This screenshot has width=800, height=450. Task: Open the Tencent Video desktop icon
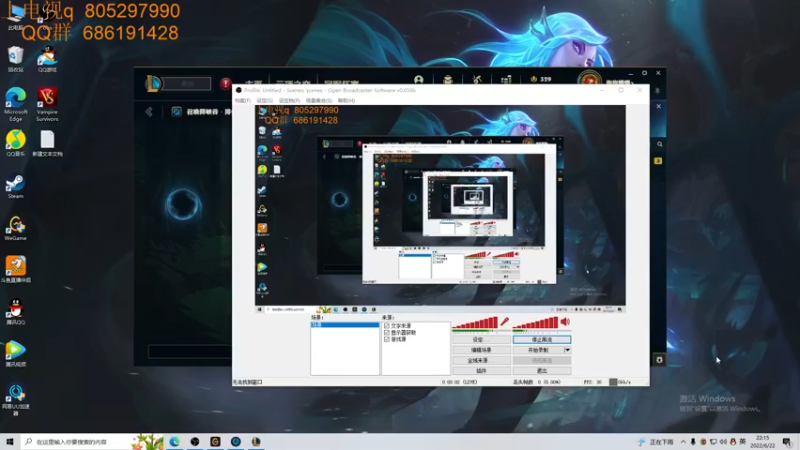[x=15, y=353]
